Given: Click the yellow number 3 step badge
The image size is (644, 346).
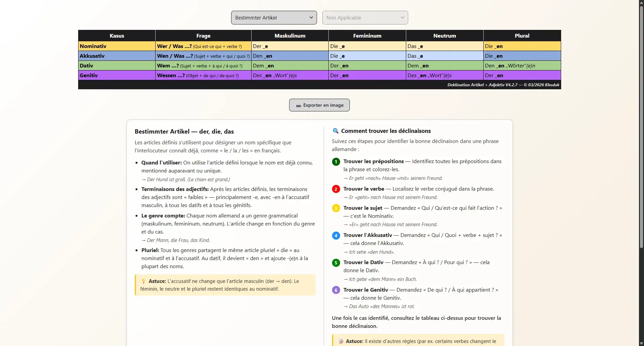Looking at the screenshot, I should [336, 208].
